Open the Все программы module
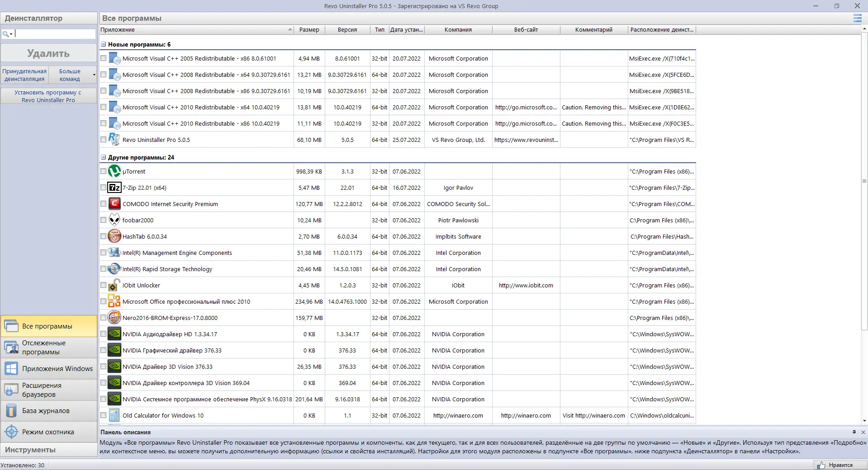 (x=49, y=326)
